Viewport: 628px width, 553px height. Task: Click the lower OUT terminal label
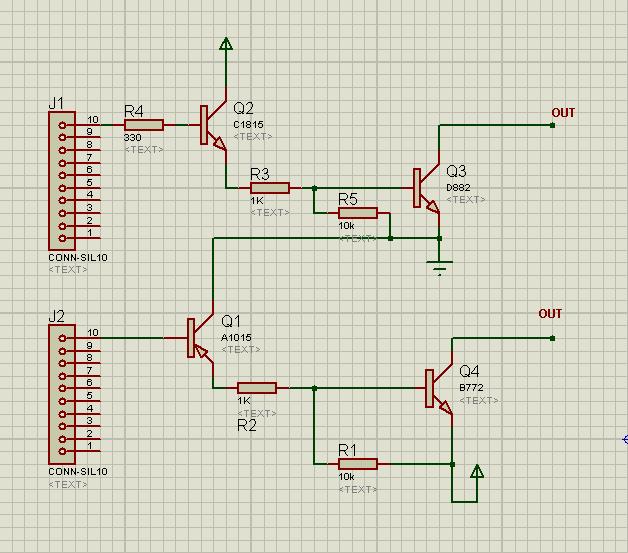pos(550,314)
